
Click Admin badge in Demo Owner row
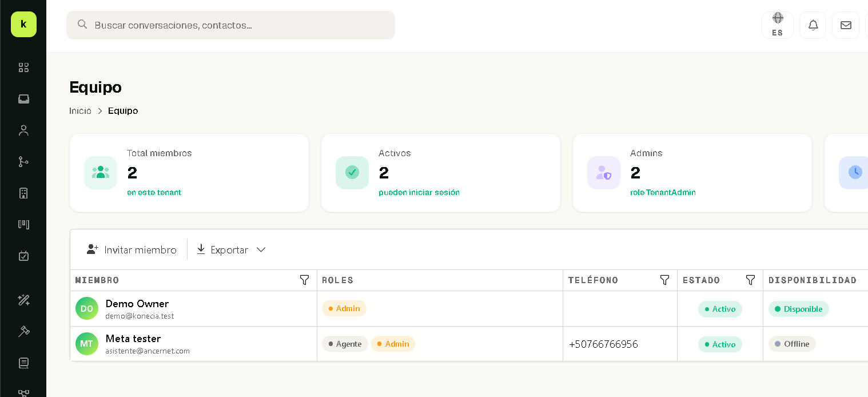point(344,308)
